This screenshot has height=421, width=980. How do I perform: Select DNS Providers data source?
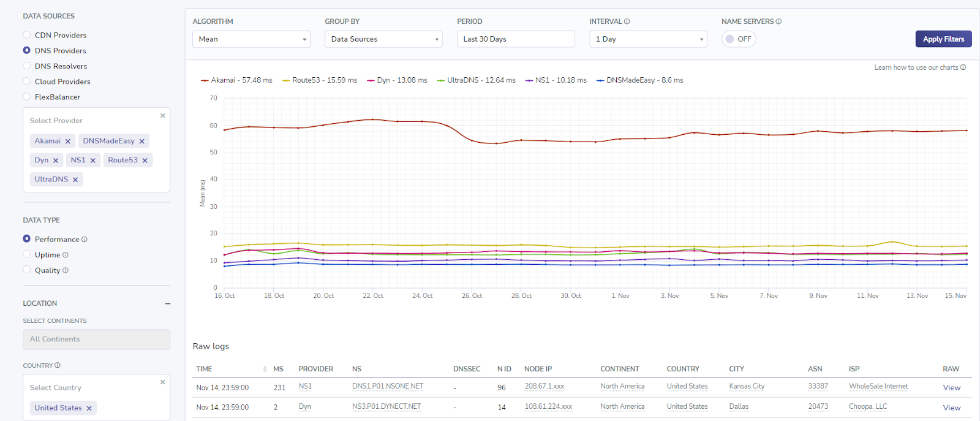click(26, 50)
